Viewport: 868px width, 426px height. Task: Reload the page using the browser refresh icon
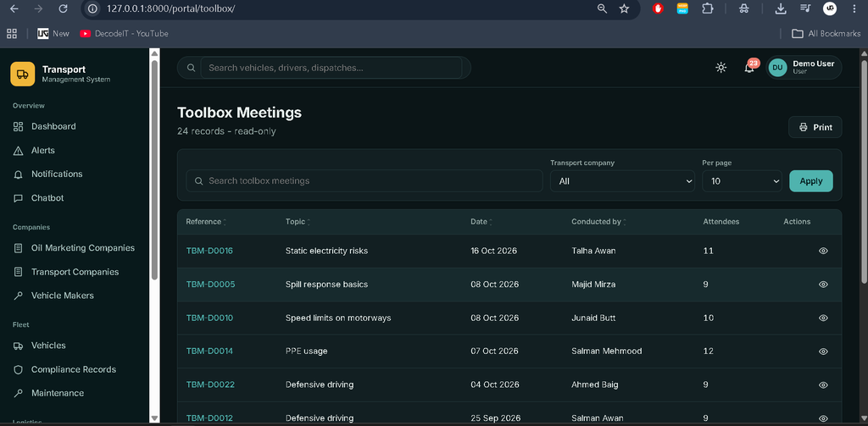point(63,8)
